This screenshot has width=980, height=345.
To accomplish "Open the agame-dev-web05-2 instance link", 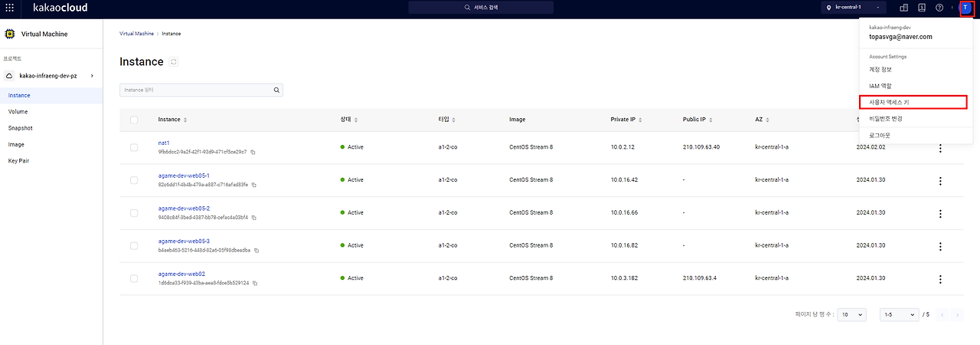I will (x=184, y=209).
